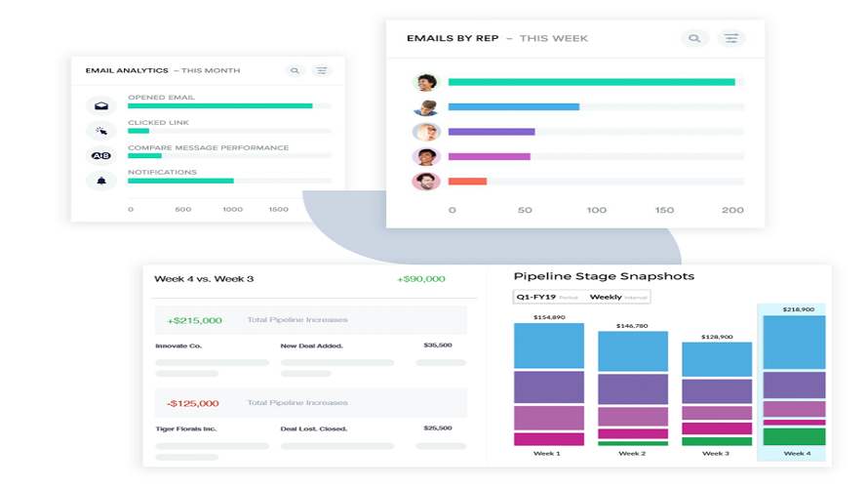The image size is (868, 488).
Task: Click the green Opened Email progress bar
Action: point(219,105)
